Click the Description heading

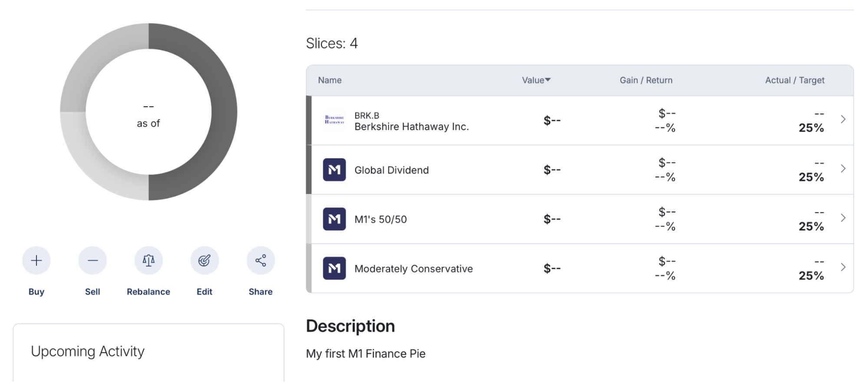coord(350,326)
